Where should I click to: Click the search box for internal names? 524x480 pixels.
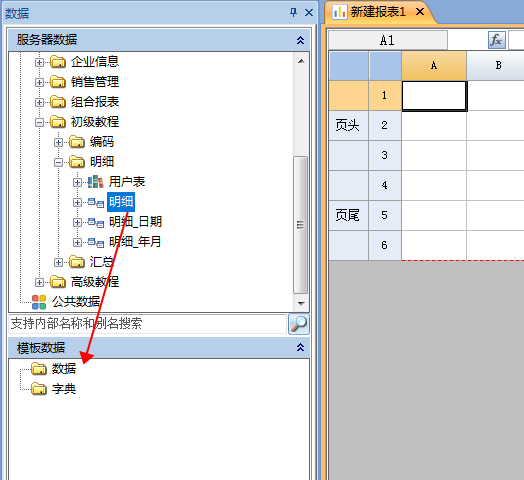[x=147, y=324]
